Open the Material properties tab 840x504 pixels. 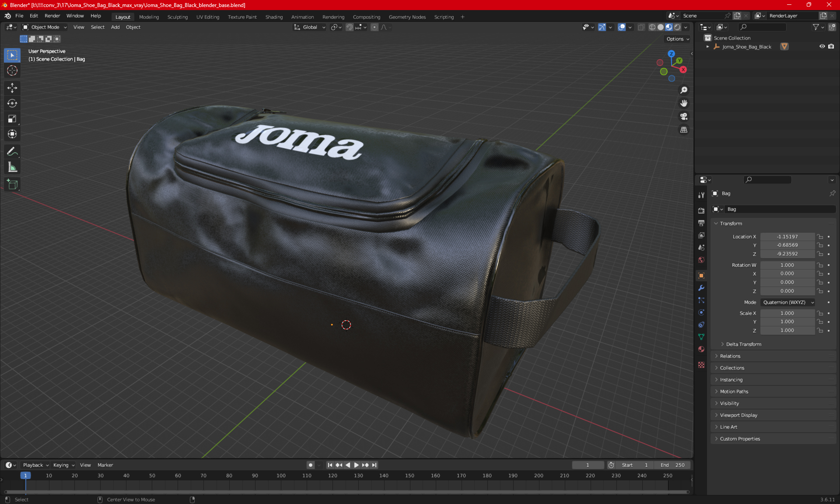tap(701, 349)
